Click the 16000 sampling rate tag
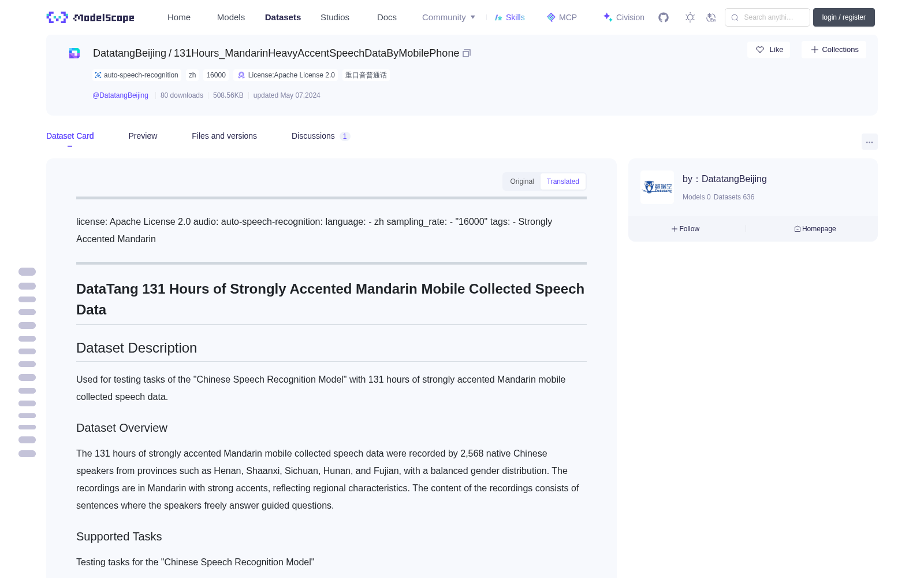Image resolution: width=924 pixels, height=578 pixels. coord(216,75)
